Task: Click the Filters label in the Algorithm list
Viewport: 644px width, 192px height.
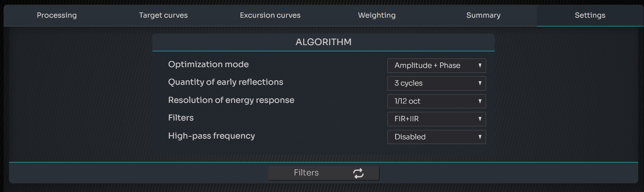Action: point(181,118)
